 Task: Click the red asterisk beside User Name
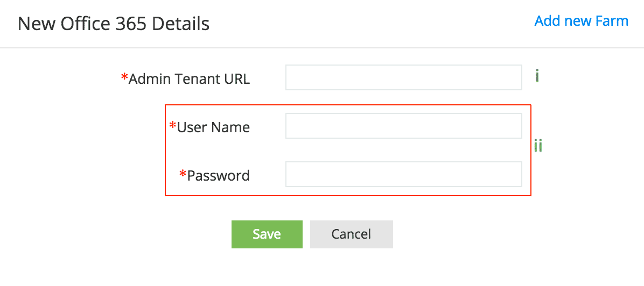173,126
